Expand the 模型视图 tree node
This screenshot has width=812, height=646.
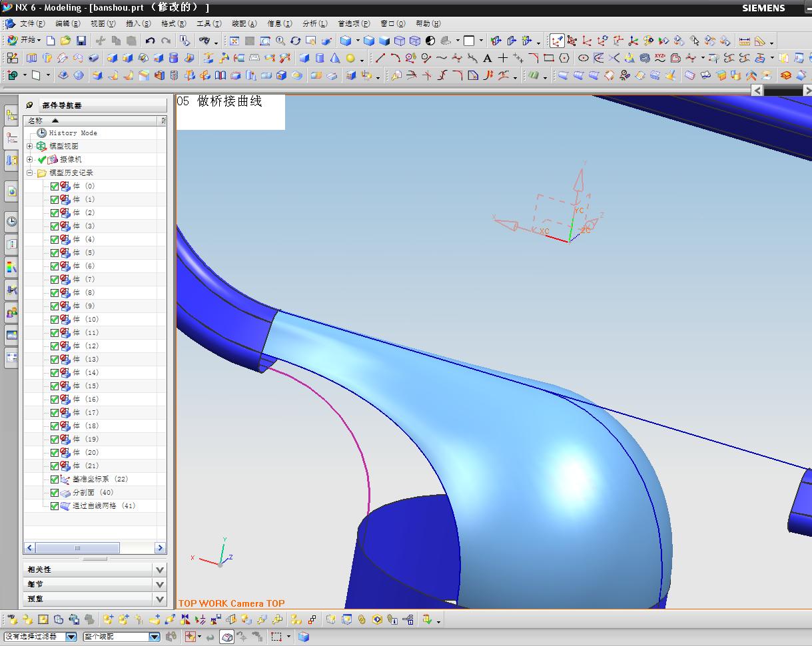pos(29,147)
